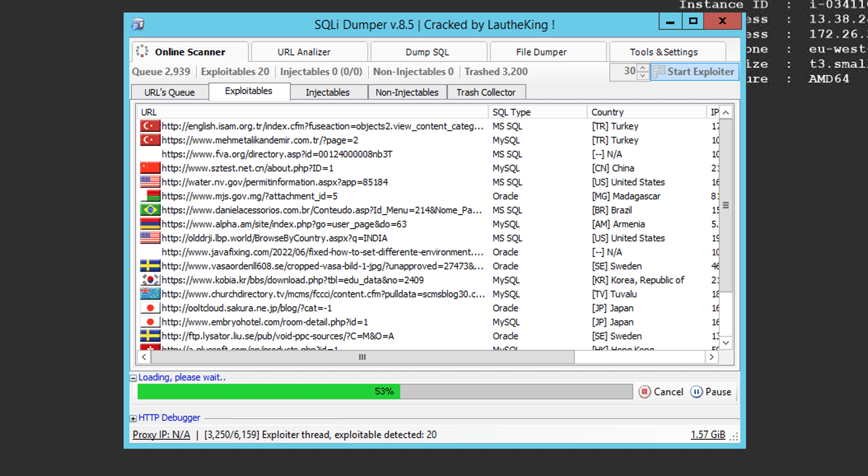
Task: Click the SQLi Dumper app icon in title bar
Action: point(138,25)
